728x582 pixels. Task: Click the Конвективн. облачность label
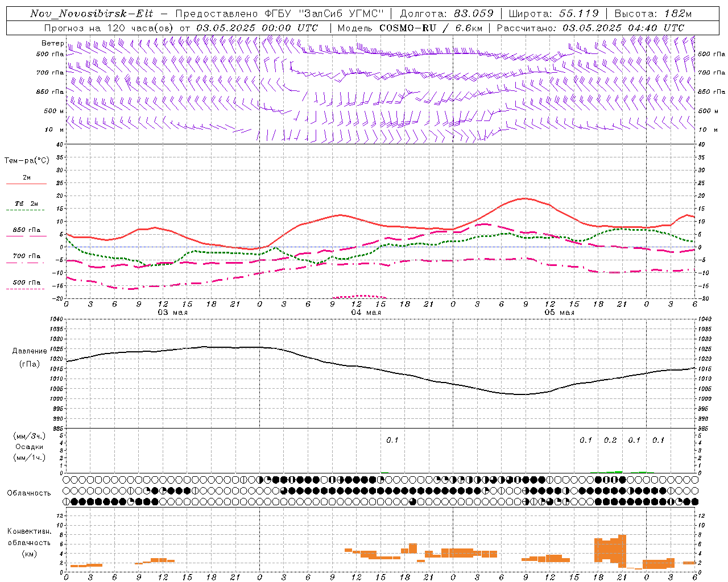[29, 537]
